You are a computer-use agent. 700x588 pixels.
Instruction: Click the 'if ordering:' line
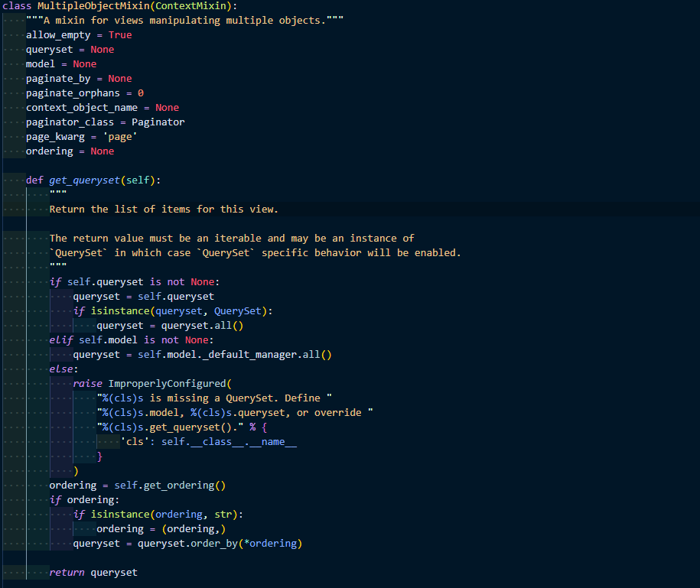[84, 500]
